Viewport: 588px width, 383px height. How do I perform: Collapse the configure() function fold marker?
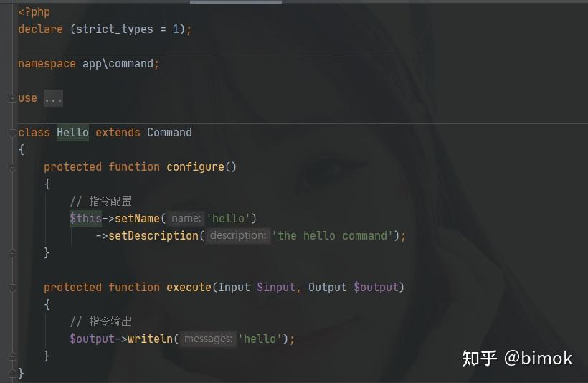tap(12, 167)
